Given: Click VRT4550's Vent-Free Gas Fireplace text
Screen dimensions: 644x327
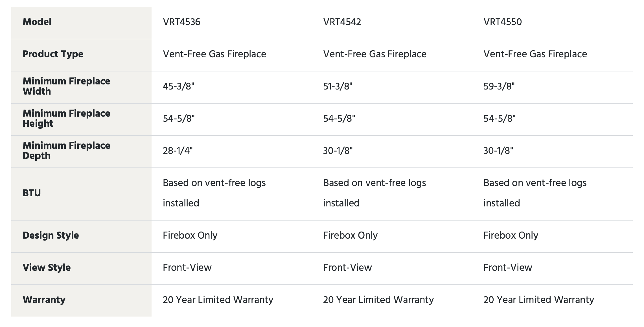Looking at the screenshot, I should [535, 54].
